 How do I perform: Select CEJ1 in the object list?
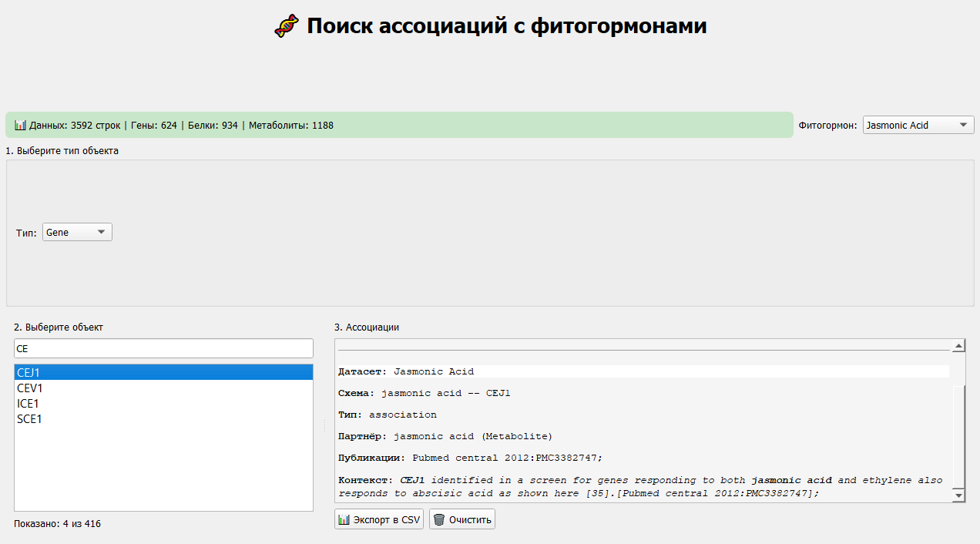point(163,373)
